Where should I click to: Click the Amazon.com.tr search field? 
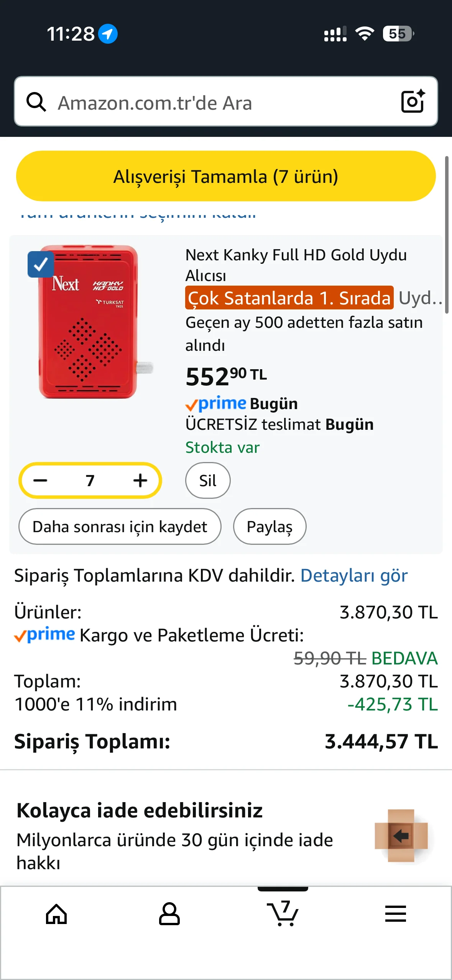pyautogui.click(x=222, y=102)
